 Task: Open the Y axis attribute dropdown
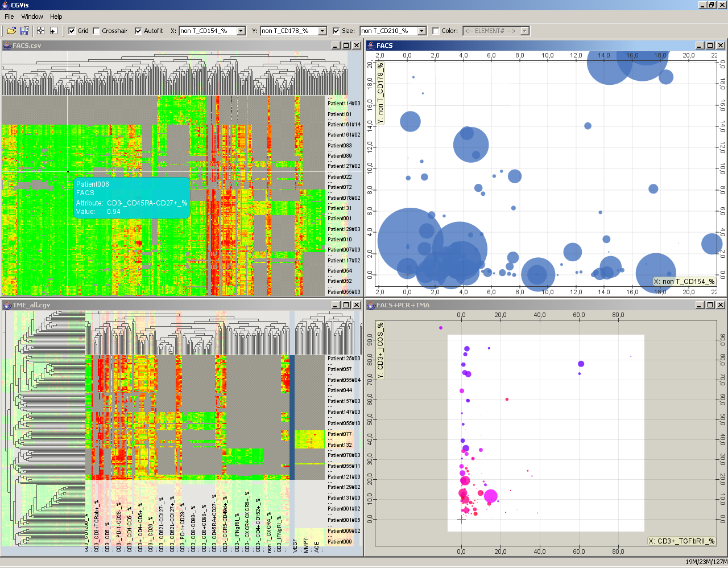(x=322, y=31)
